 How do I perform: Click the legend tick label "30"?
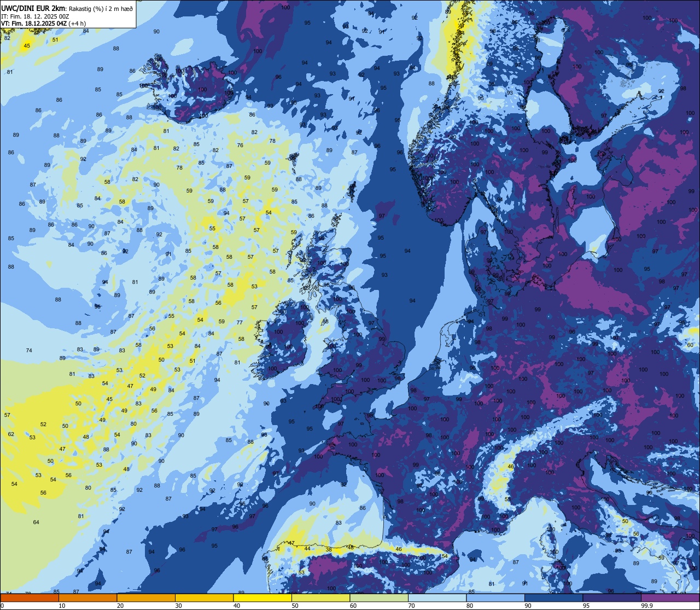[178, 606]
